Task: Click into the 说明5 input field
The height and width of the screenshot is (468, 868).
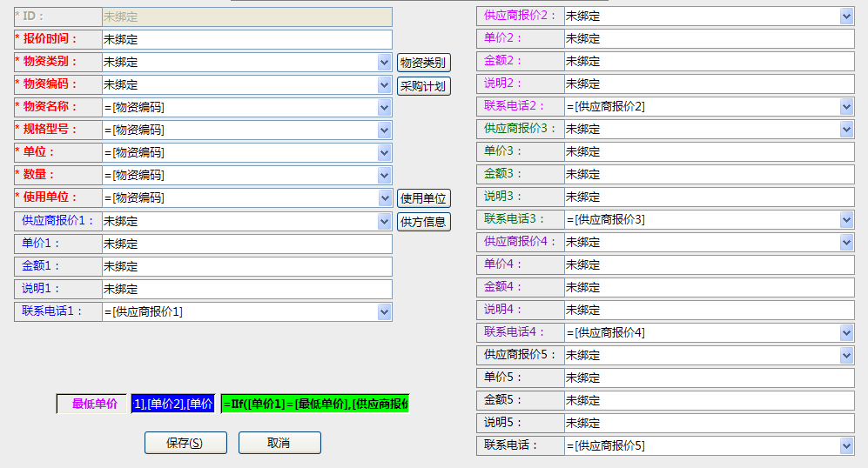Action: click(x=710, y=424)
